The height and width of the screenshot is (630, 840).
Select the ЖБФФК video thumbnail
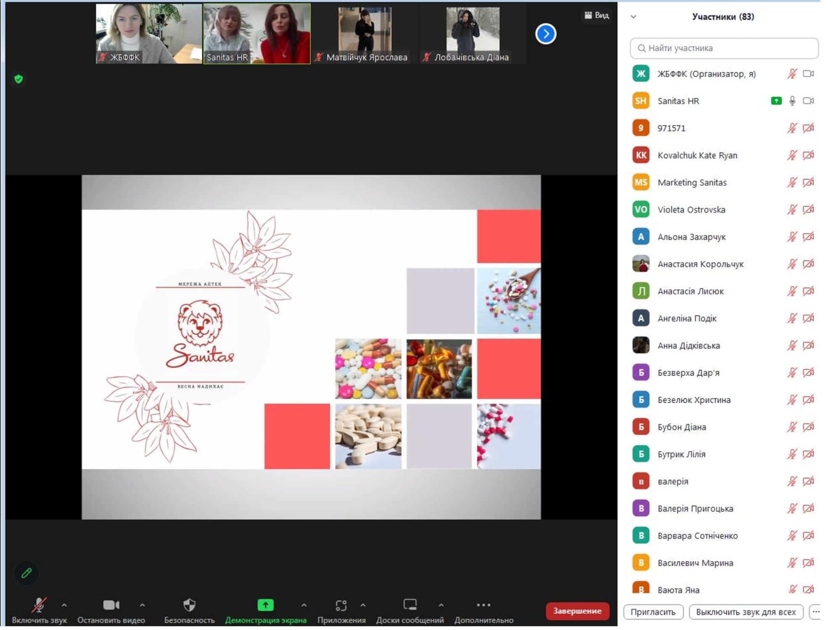coord(149,34)
